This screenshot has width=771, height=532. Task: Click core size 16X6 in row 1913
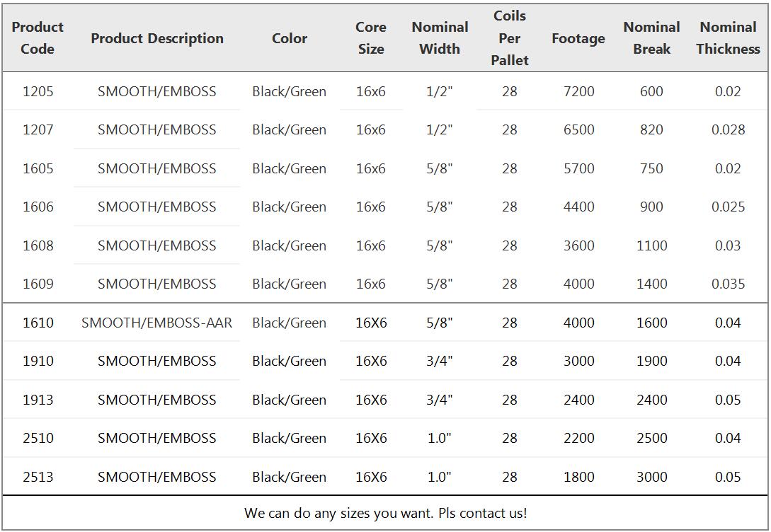point(371,400)
